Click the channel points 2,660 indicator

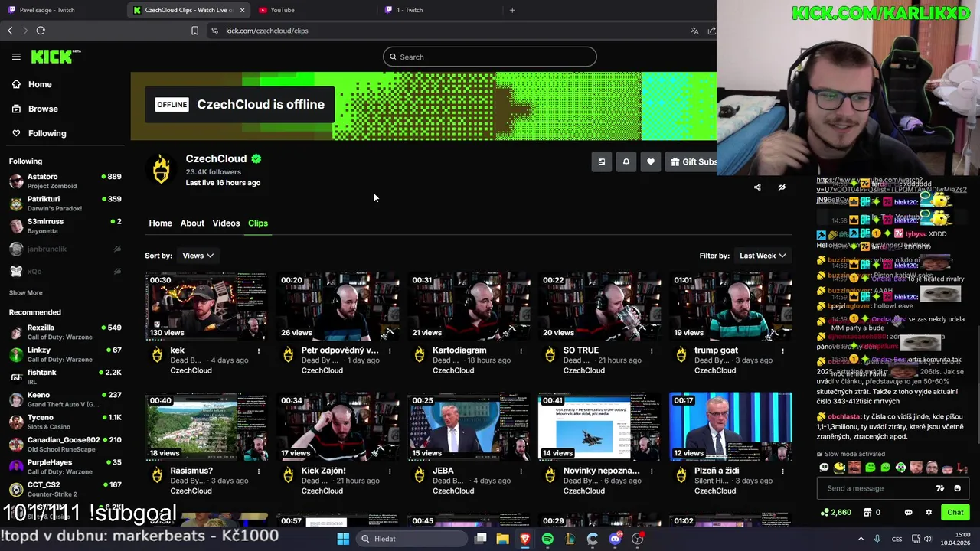pyautogui.click(x=835, y=512)
